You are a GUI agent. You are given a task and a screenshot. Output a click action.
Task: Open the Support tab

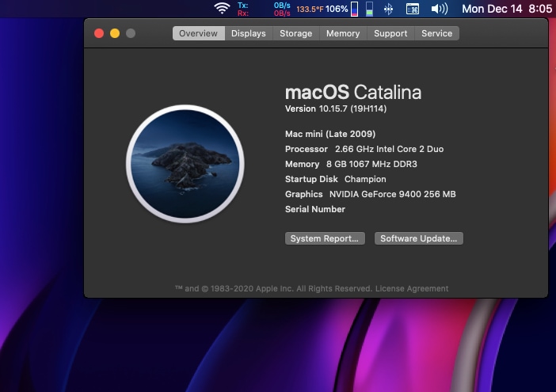pos(390,33)
